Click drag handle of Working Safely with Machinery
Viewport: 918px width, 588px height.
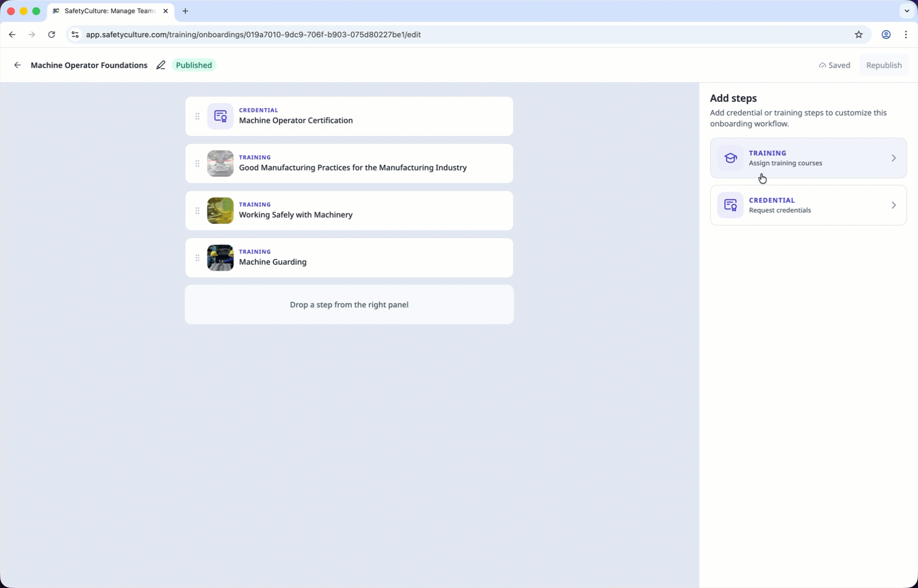pyautogui.click(x=197, y=211)
